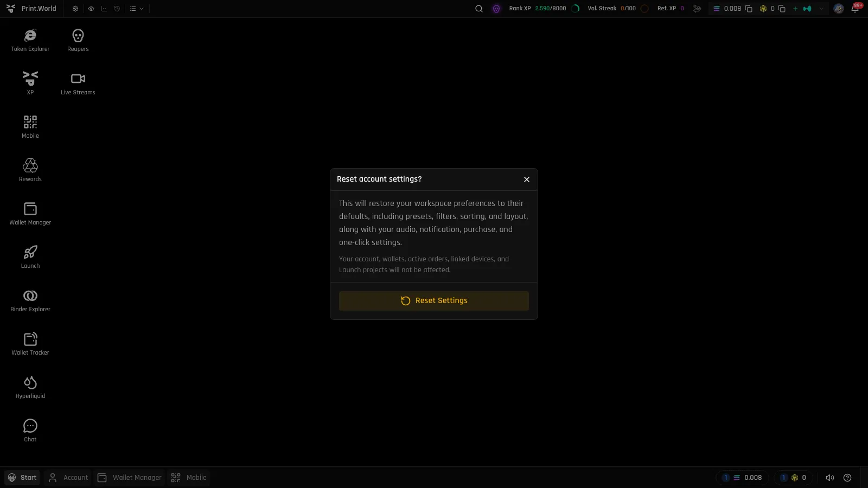
Task: Click the referral handshake icon
Action: pyautogui.click(x=697, y=9)
